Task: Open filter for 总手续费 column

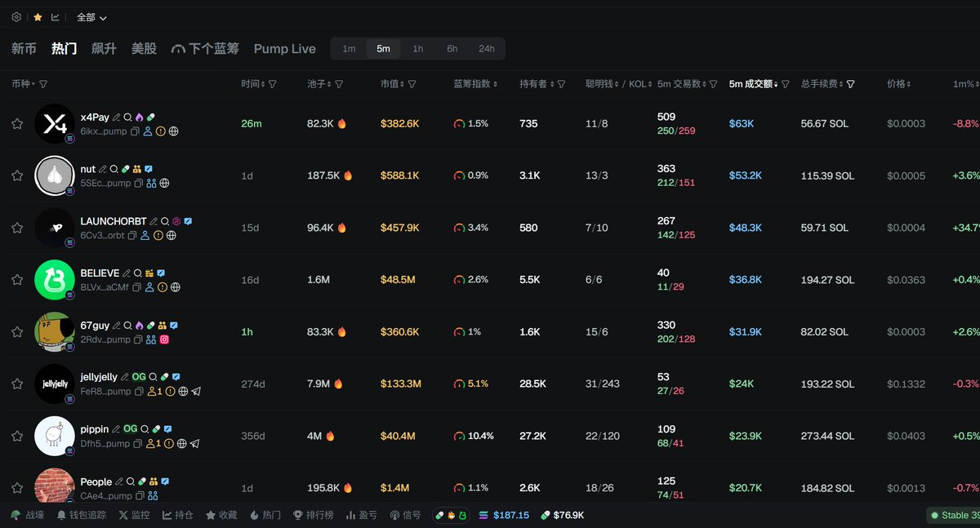Action: click(x=851, y=84)
